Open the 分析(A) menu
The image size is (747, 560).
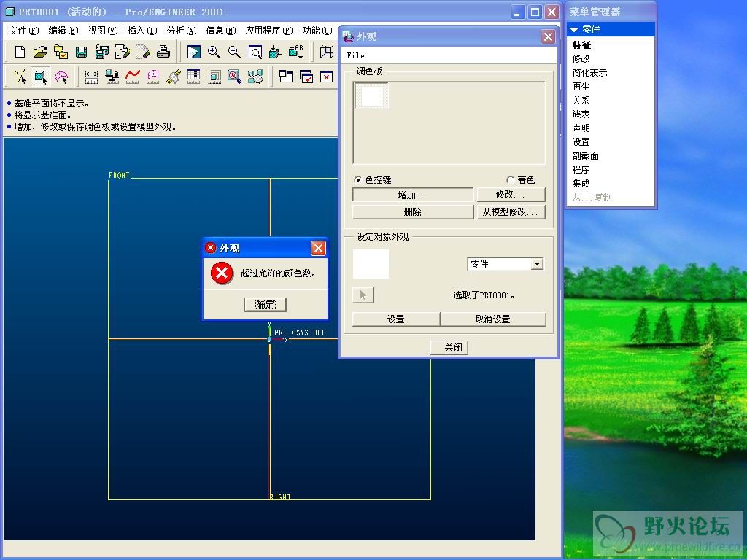pyautogui.click(x=182, y=31)
